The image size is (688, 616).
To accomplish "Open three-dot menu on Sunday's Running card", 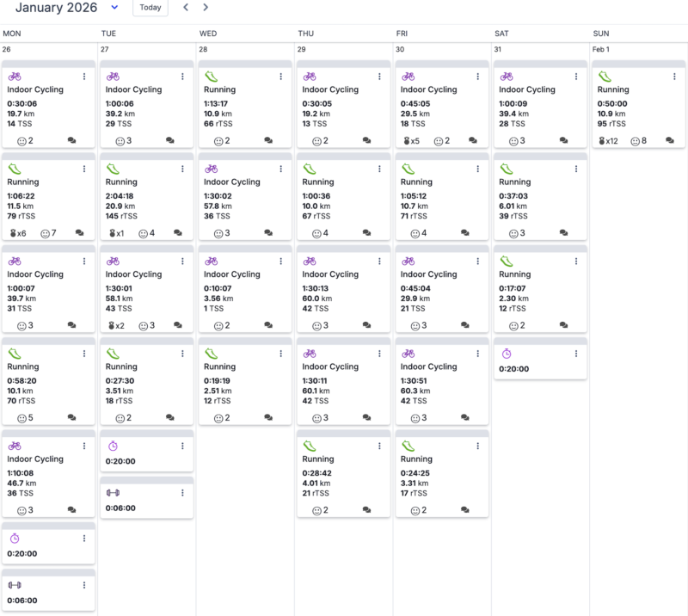I will coord(674,77).
